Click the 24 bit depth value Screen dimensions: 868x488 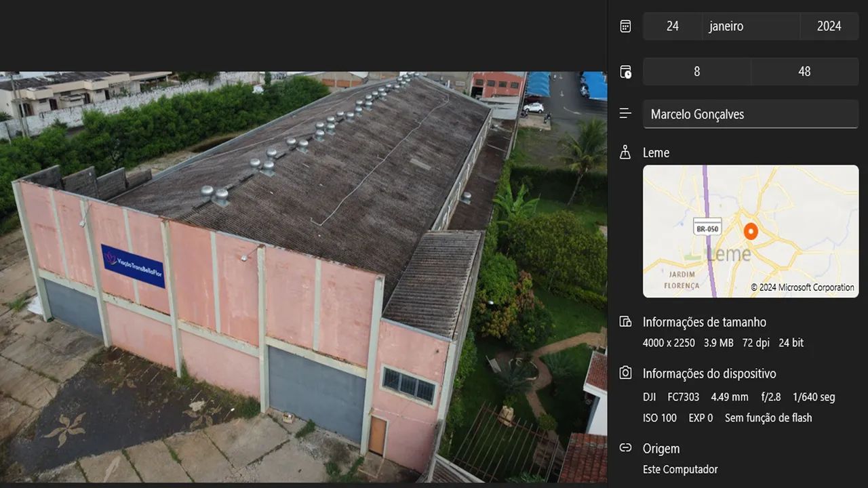[x=791, y=343]
